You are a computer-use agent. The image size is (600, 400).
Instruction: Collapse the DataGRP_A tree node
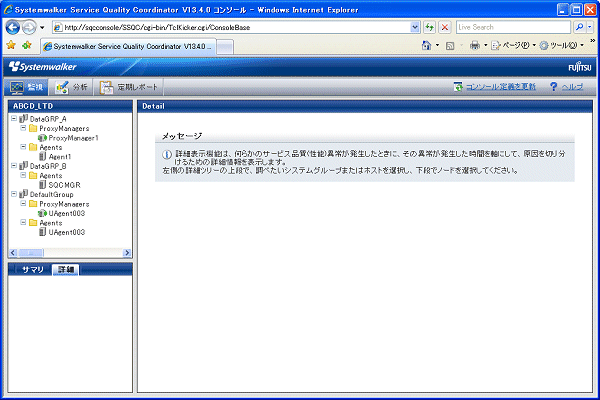click(14, 119)
